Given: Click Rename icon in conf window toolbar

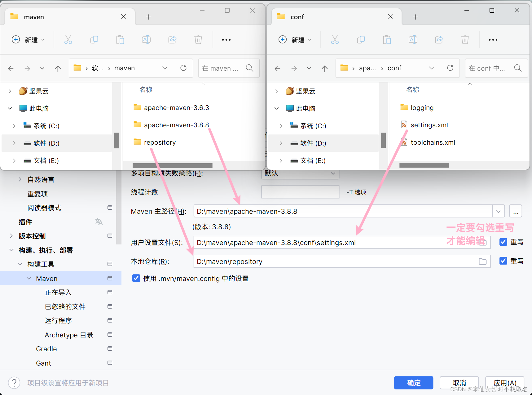Looking at the screenshot, I should [413, 40].
